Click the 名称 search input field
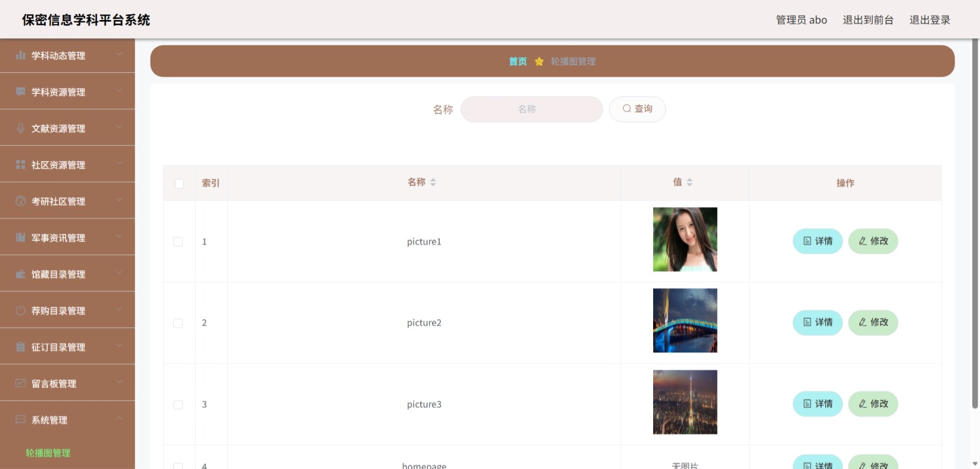980x469 pixels. (531, 109)
